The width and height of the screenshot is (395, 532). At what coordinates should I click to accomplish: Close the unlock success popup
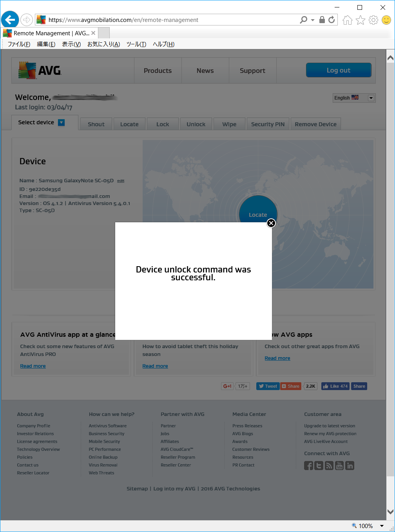(x=271, y=223)
